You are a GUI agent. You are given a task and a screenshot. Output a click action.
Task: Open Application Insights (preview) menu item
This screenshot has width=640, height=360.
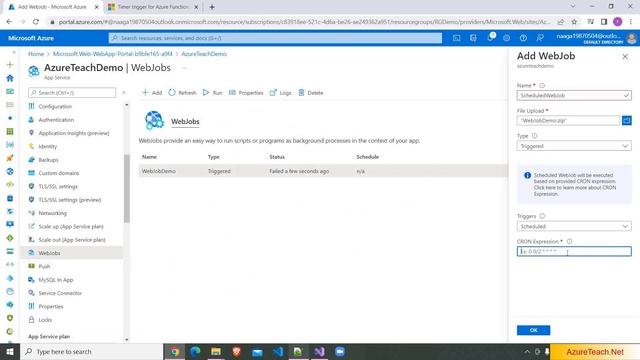73,133
